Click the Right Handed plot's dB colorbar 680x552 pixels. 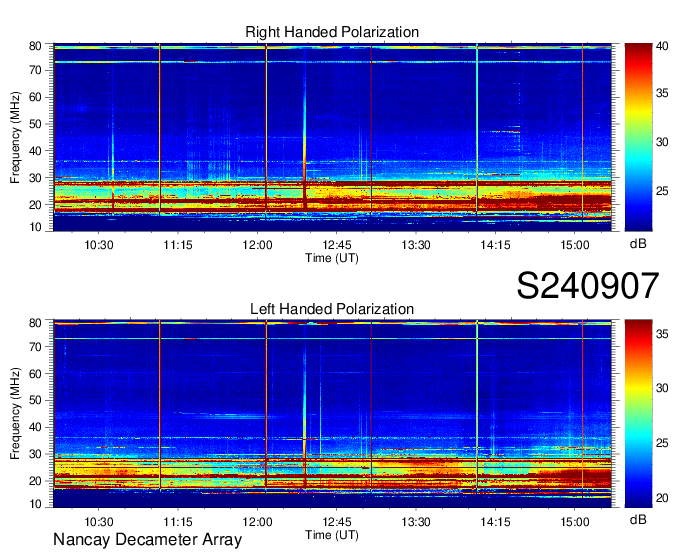[x=638, y=137]
